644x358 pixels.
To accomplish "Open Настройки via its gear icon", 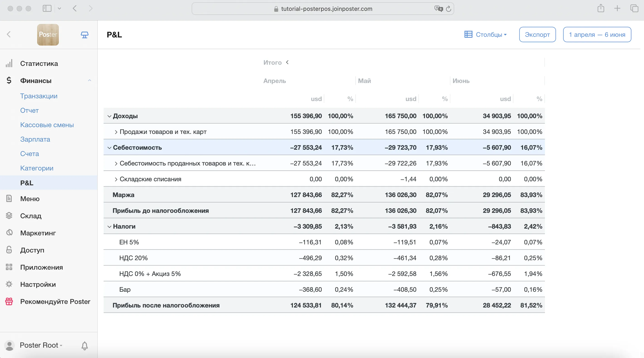I will (x=9, y=284).
